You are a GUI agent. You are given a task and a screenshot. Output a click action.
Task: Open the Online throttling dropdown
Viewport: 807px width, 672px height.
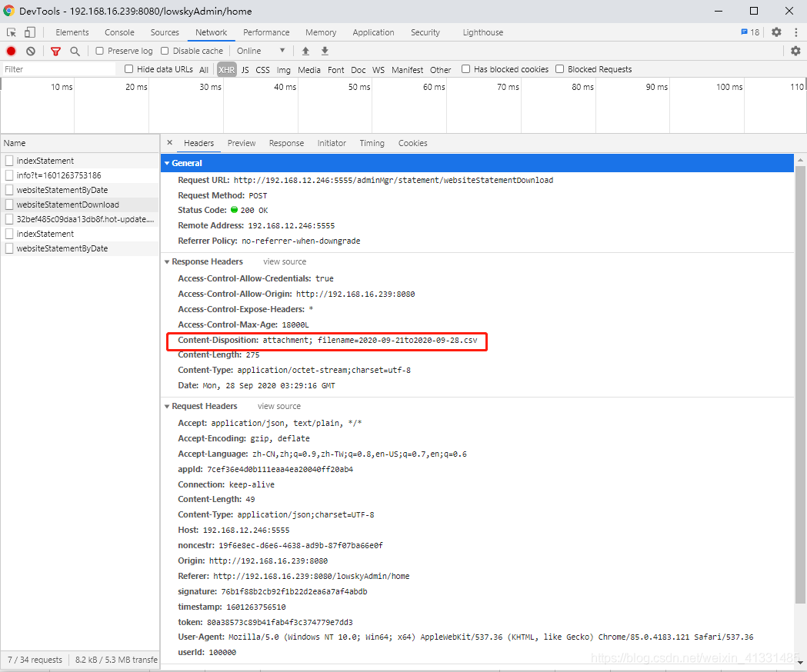[x=261, y=51]
